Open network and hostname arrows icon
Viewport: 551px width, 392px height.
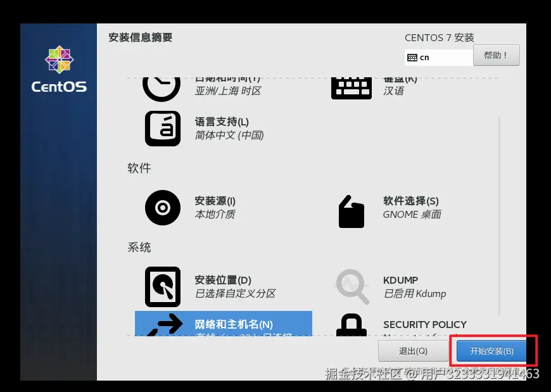coord(165,325)
